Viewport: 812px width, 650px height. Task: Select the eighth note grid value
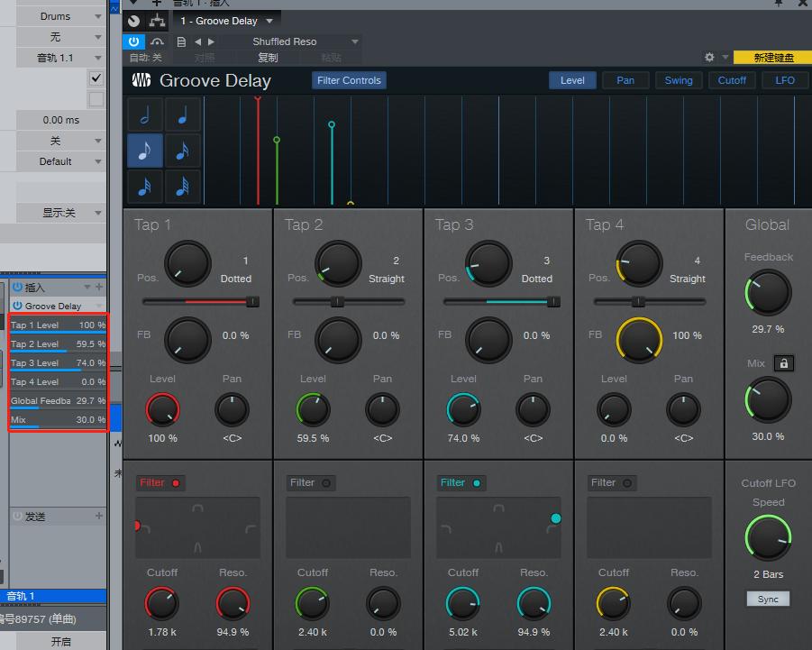click(x=145, y=151)
